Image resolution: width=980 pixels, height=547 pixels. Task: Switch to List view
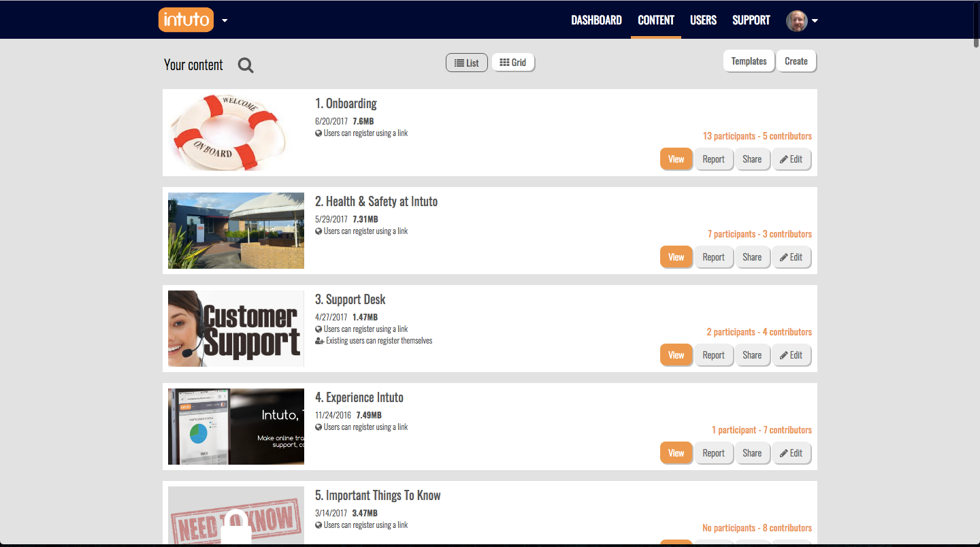[467, 63]
